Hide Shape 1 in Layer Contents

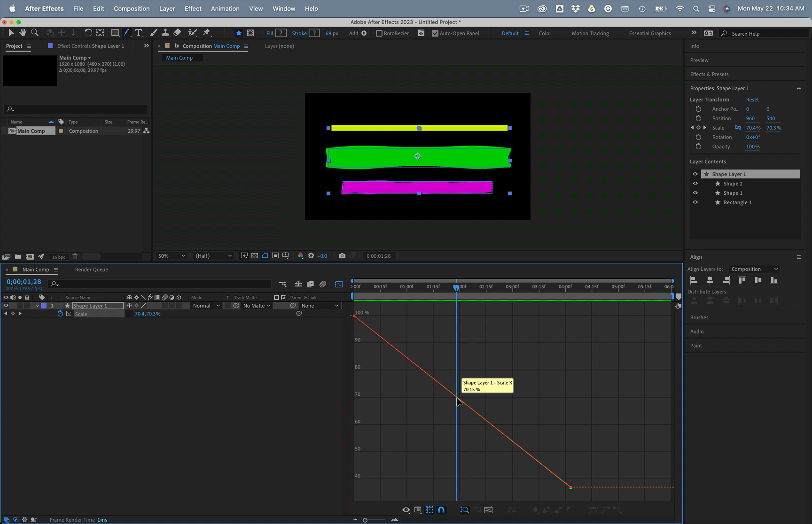point(695,193)
